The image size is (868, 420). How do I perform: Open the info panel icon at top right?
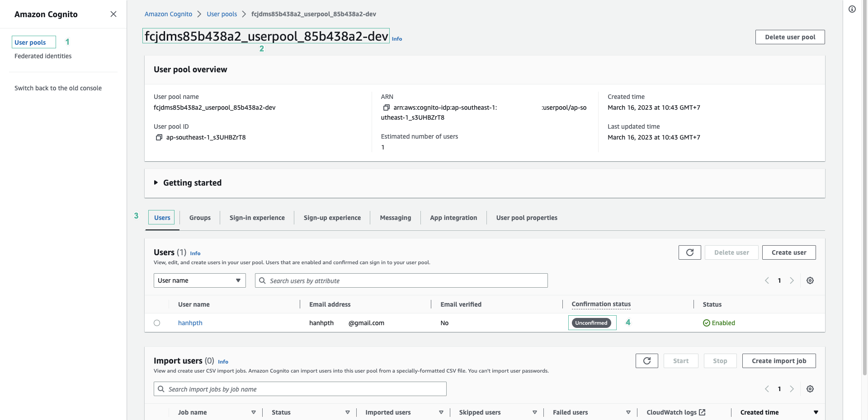(x=852, y=9)
